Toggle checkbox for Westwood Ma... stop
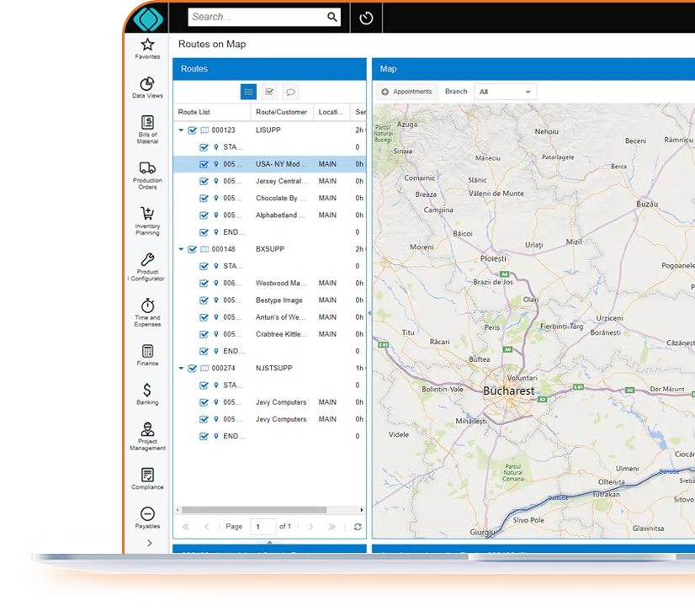695x616 pixels. (204, 284)
